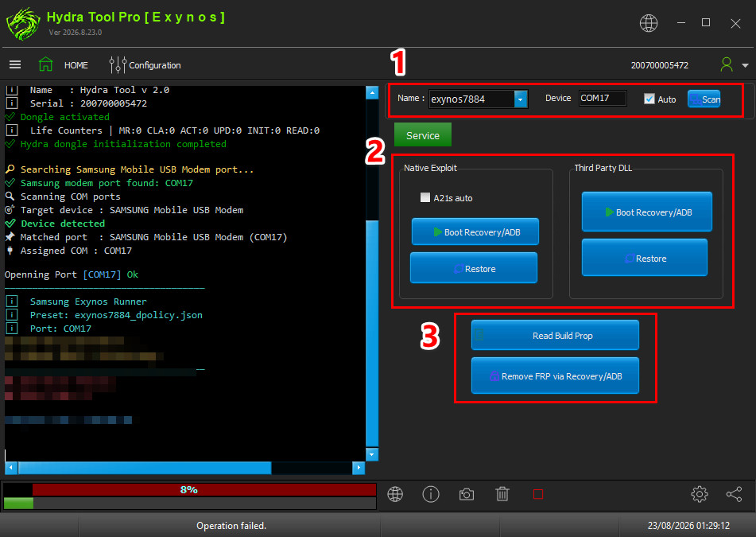Viewport: 756px width, 537px height.
Task: Click the checkmark icon beside 'Device detected'
Action: 10,224
